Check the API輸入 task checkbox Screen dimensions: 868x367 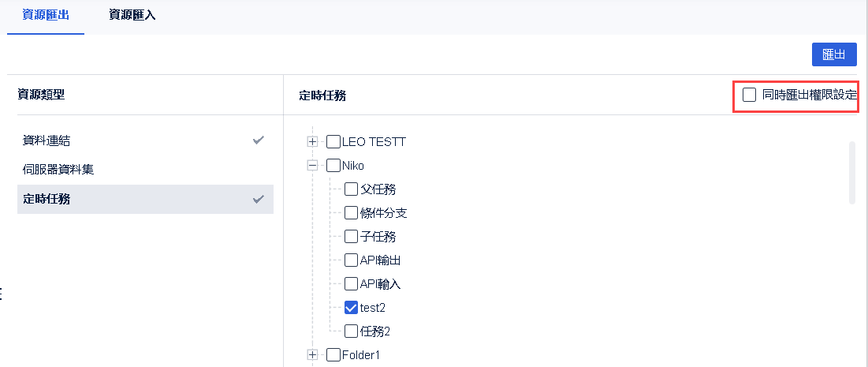[352, 284]
